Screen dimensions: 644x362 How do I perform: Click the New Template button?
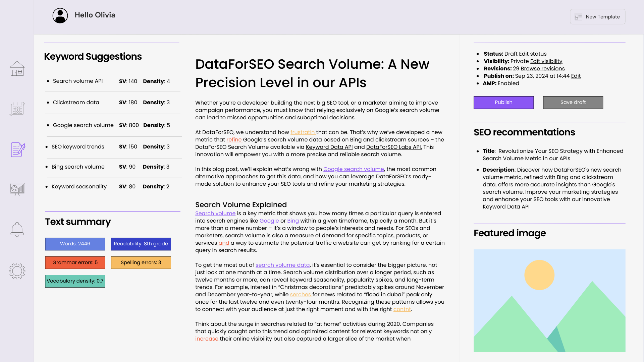597,17
